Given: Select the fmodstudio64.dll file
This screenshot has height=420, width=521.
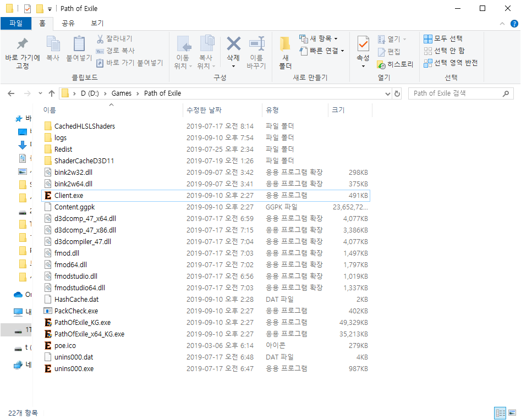Looking at the screenshot, I should click(x=206, y=288).
